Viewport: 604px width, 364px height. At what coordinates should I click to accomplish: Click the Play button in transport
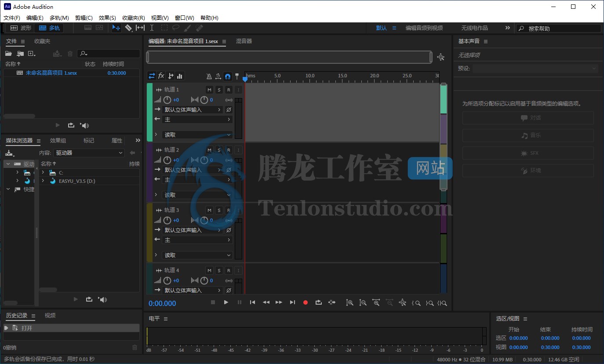click(226, 302)
